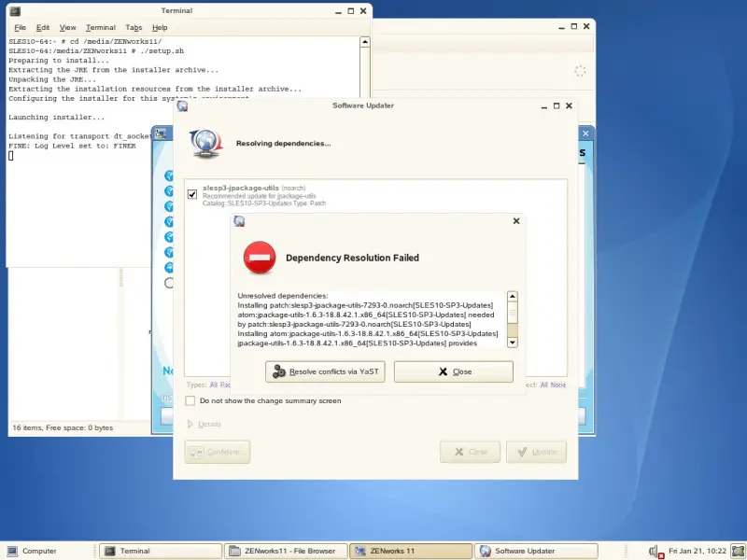747x560 pixels.
Task: Switch to ZENworks11 - File Browser taskbar entry
Action: click(286, 551)
